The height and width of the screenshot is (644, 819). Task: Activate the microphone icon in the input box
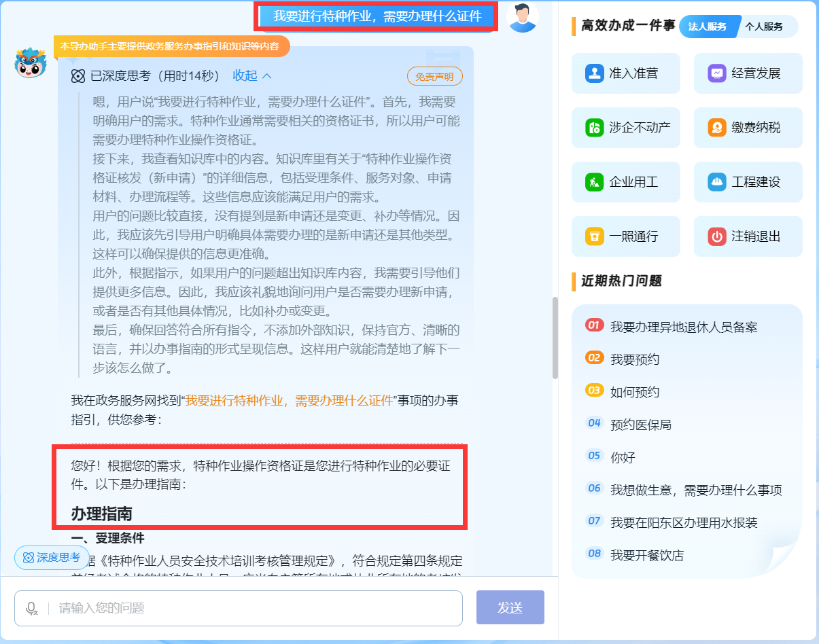pyautogui.click(x=31, y=608)
